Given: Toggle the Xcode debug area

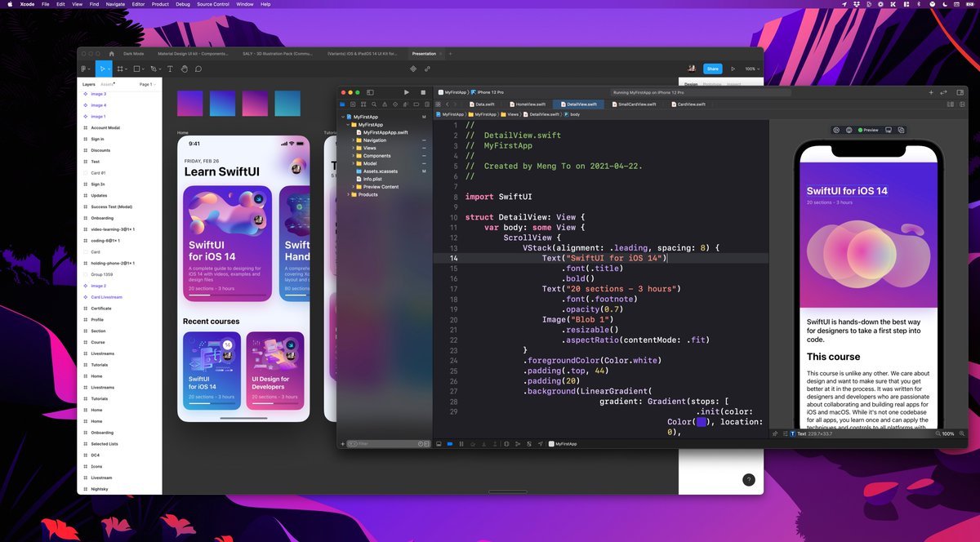Looking at the screenshot, I should click(x=439, y=444).
